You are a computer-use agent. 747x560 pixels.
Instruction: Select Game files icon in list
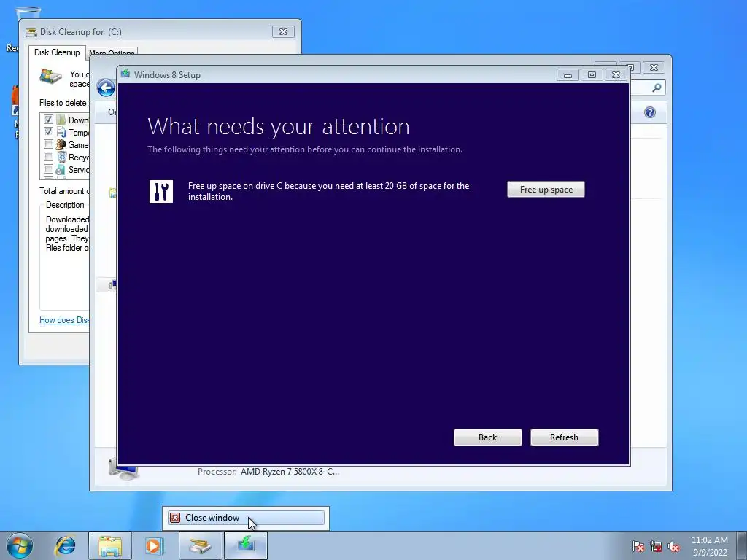tap(61, 144)
